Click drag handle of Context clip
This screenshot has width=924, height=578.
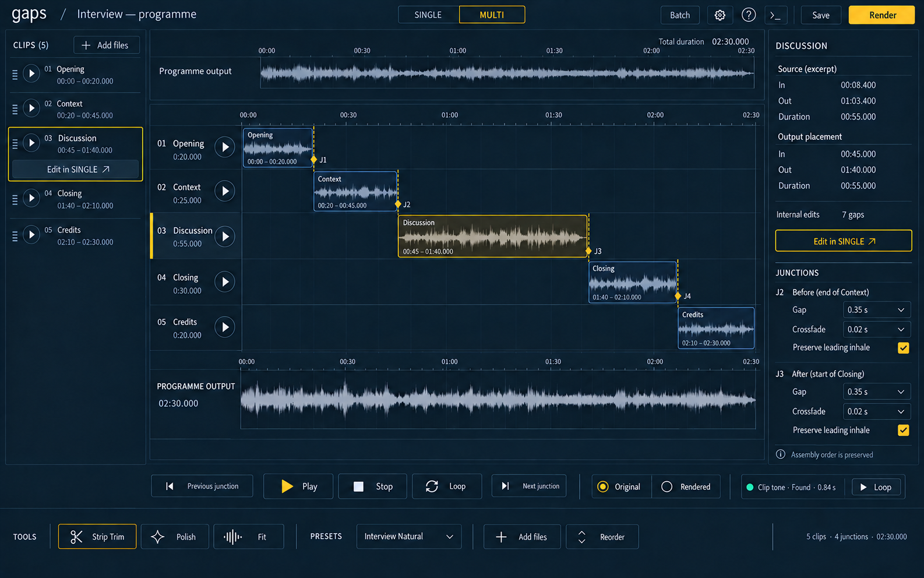pos(15,109)
